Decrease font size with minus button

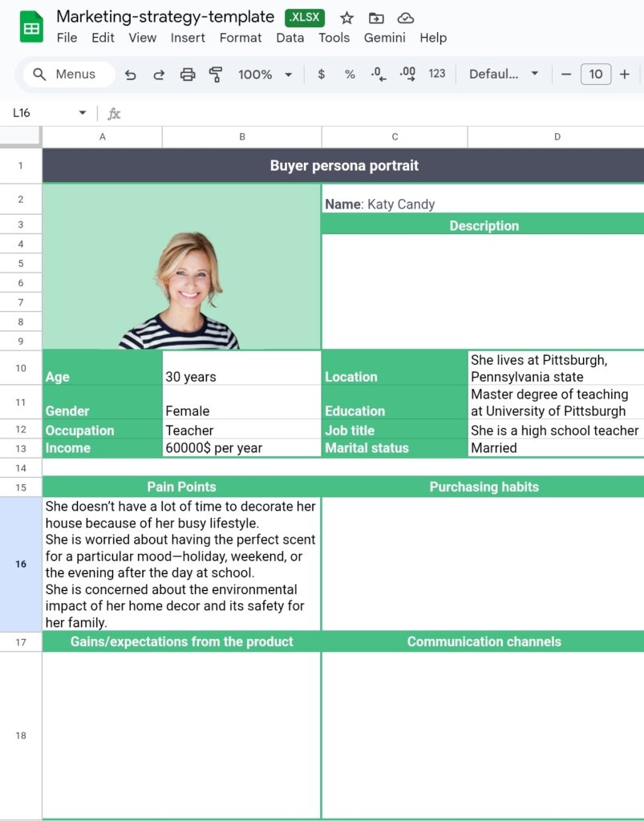566,75
